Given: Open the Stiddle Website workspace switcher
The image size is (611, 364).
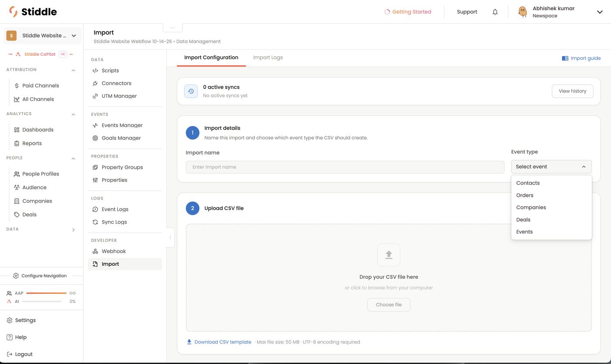Looking at the screenshot, I should tap(43, 35).
